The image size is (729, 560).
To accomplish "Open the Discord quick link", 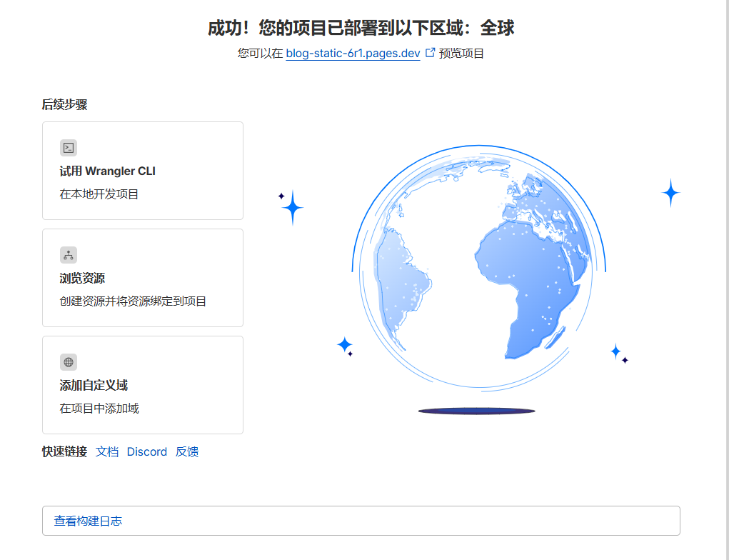I will (146, 451).
